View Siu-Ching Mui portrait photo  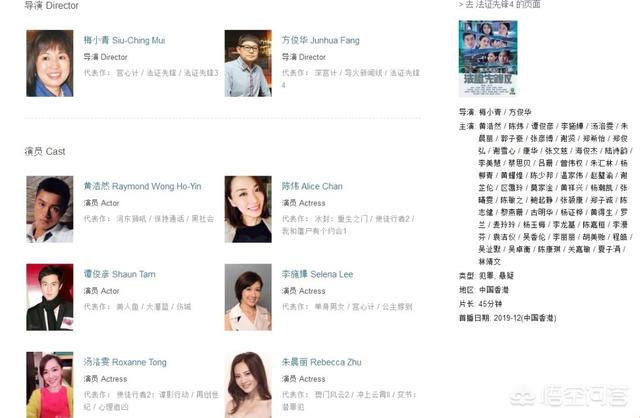coord(50,63)
